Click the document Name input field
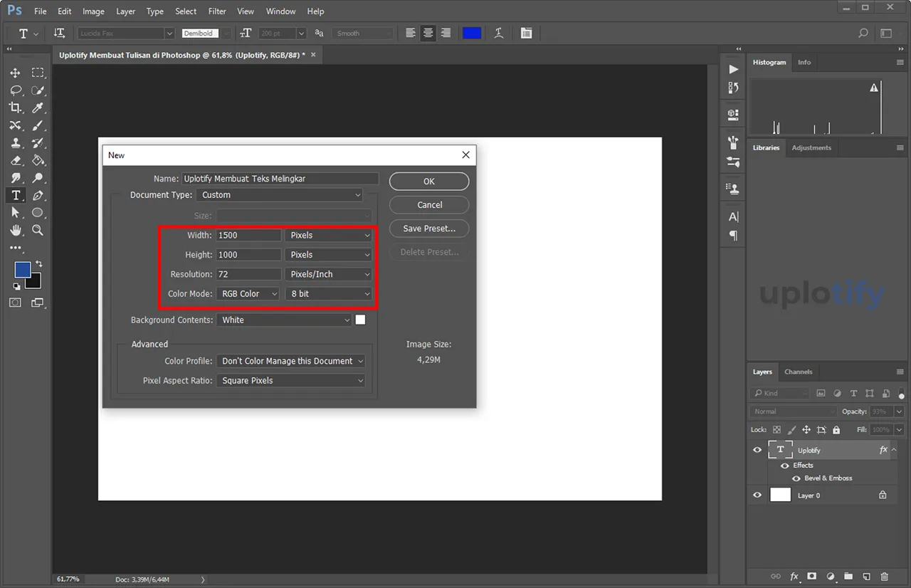 point(280,179)
